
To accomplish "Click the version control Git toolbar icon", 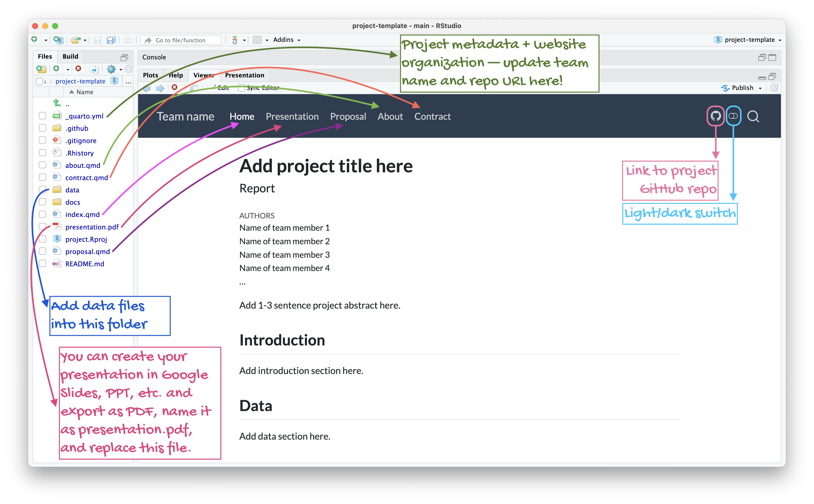I will pos(235,40).
